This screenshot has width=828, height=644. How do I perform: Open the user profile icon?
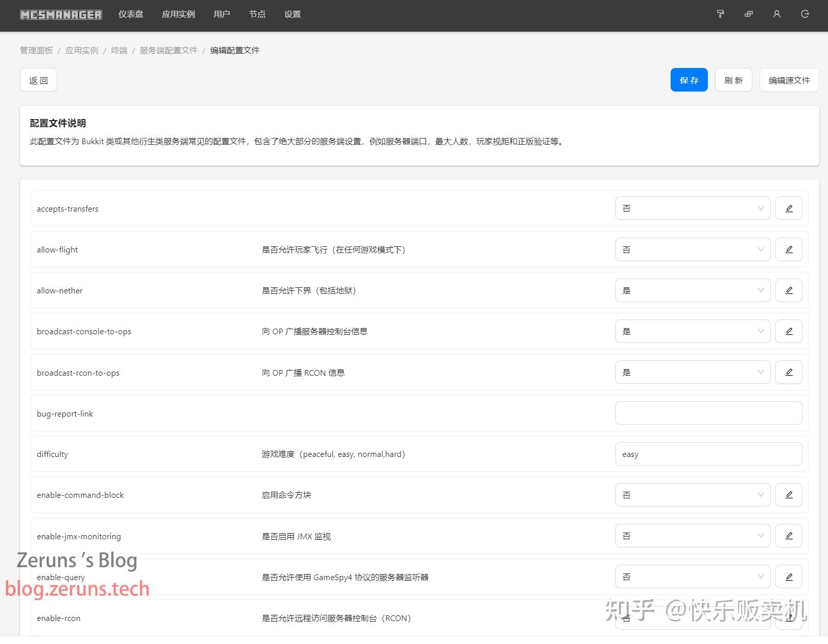777,14
